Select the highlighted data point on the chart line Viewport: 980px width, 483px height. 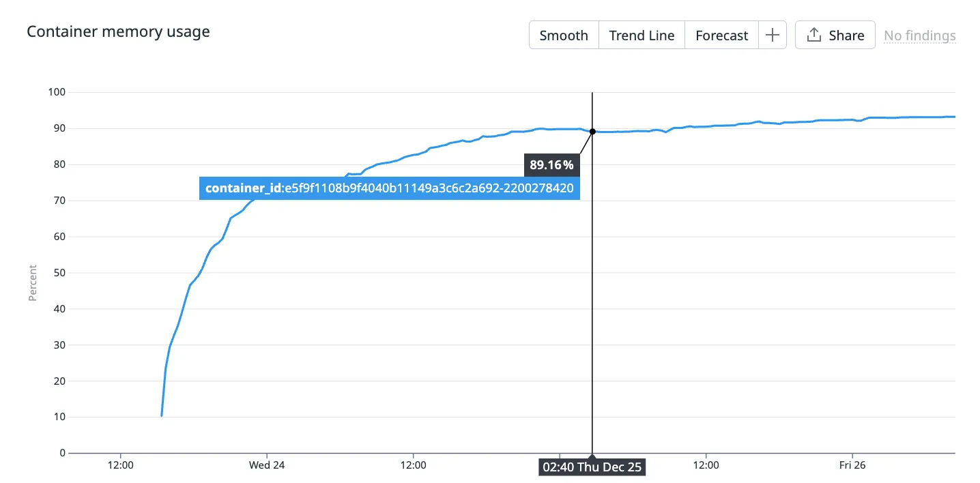[592, 131]
